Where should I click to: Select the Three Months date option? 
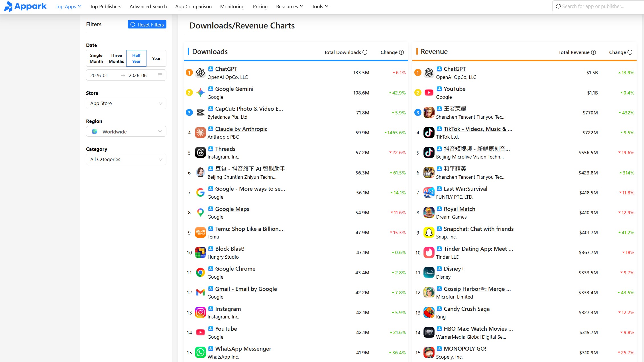pos(116,58)
